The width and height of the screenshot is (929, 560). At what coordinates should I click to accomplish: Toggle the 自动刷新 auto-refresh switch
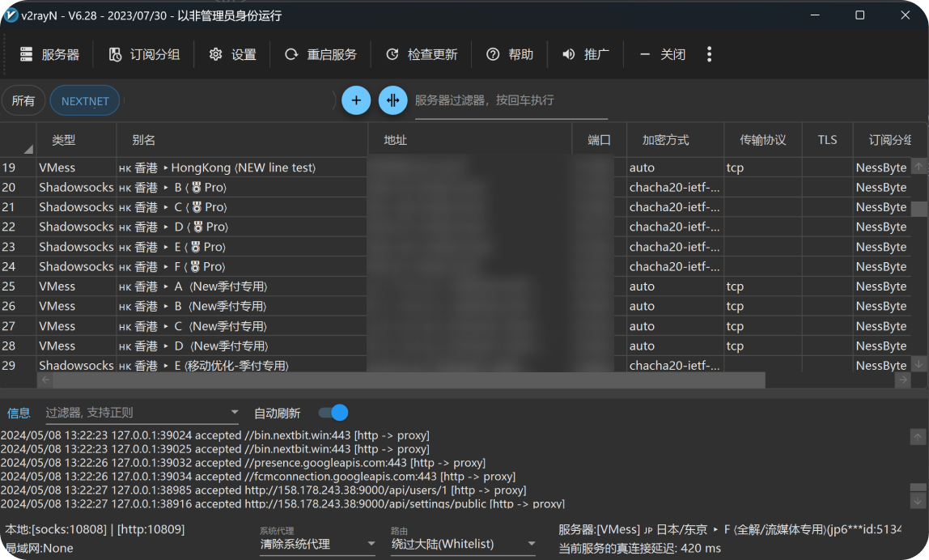(333, 413)
